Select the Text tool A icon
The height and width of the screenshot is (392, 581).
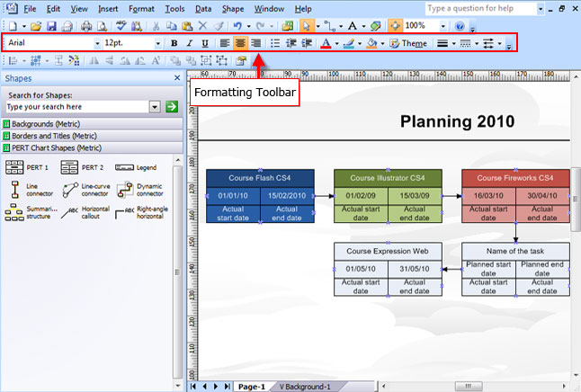pyautogui.click(x=353, y=26)
